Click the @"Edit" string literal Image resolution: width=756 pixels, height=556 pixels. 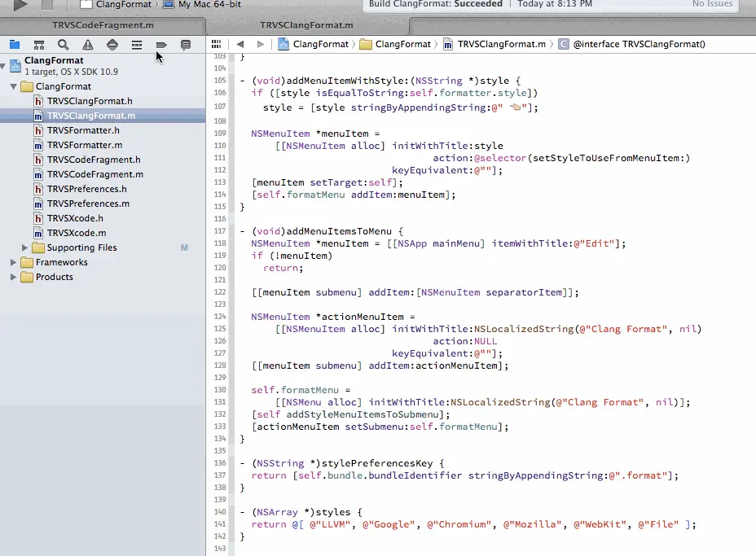[594, 243]
